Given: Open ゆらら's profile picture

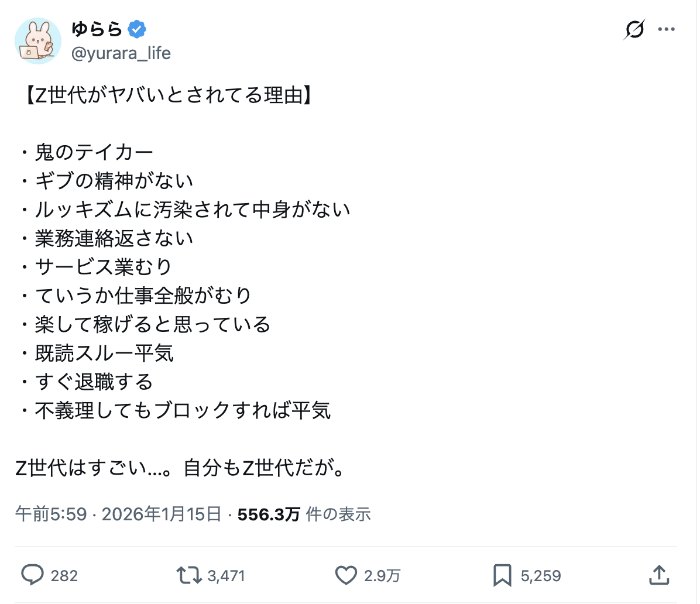Looking at the screenshot, I should tap(38, 41).
